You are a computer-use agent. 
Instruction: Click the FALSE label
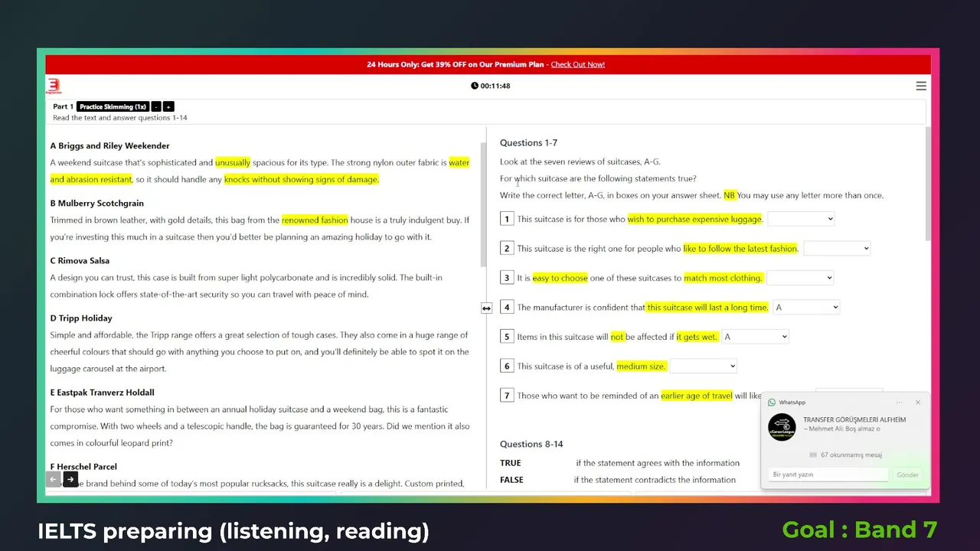coord(511,480)
